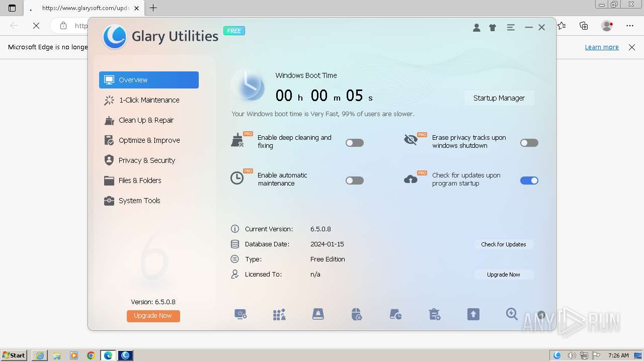Open Internet Explorer from taskbar

point(40,355)
